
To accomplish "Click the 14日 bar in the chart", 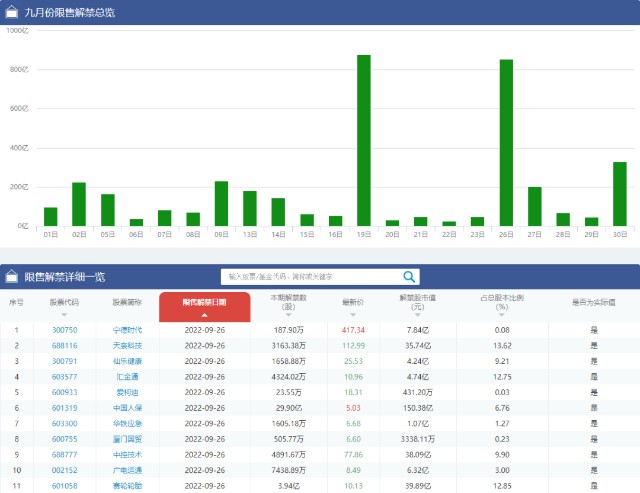I will (x=278, y=212).
